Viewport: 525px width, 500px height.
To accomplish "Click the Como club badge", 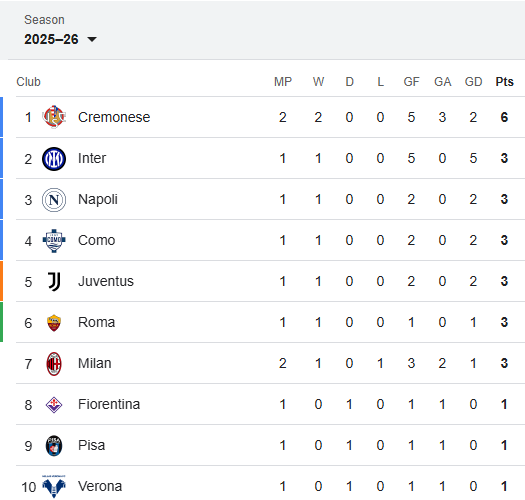I will coord(54,240).
